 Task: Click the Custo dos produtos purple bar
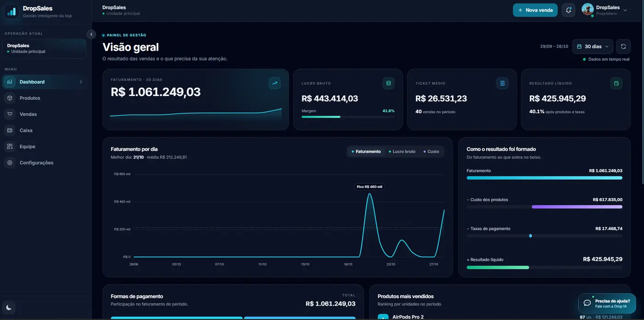pyautogui.click(x=577, y=207)
